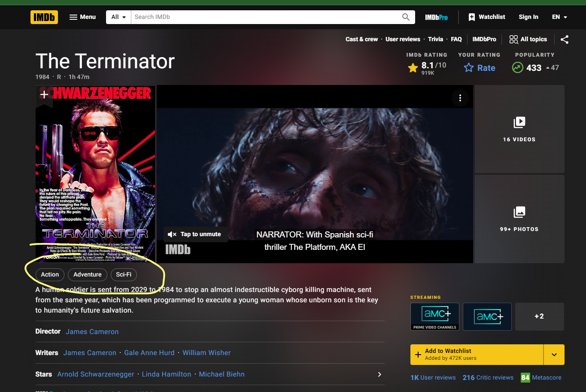Play the trailer video area
This screenshot has width=586, height=392.
coord(315,174)
